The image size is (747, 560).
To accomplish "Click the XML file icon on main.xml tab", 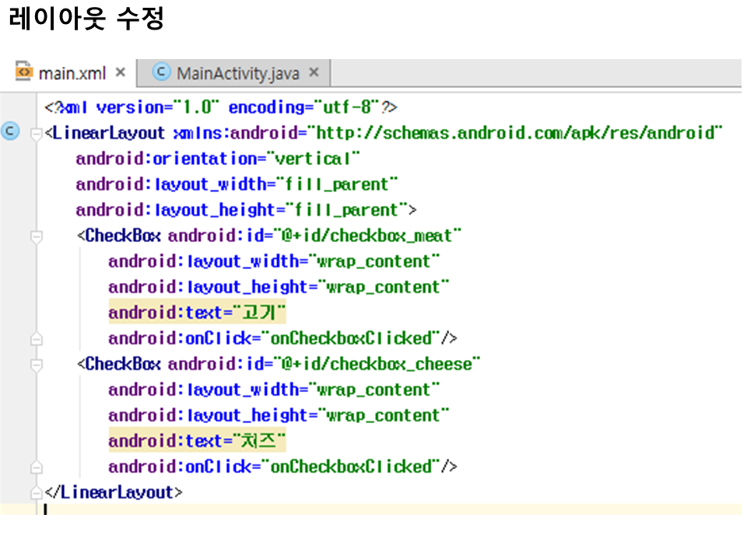I will [24, 72].
